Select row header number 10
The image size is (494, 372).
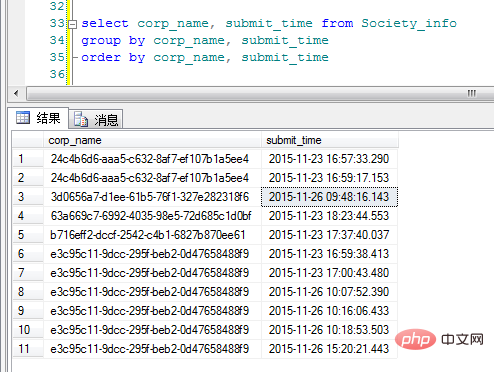coord(28,330)
